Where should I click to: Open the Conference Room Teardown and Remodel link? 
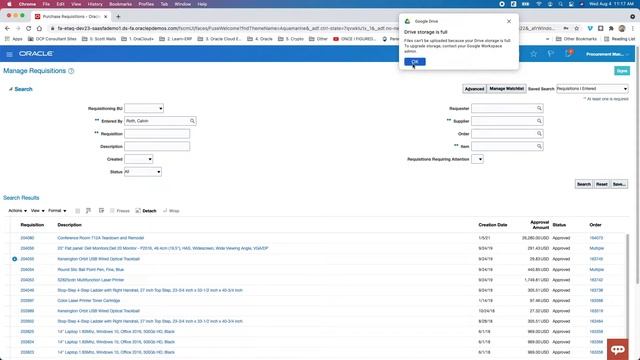100,238
